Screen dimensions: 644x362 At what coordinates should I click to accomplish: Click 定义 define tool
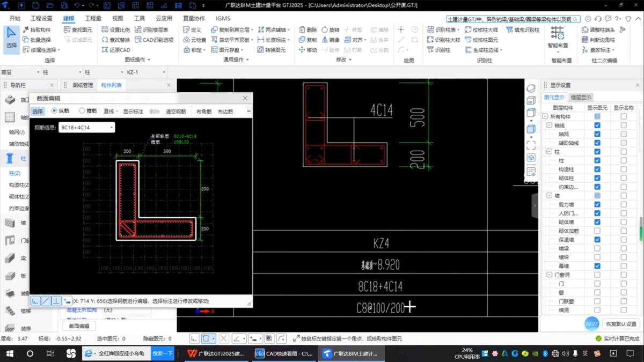pyautogui.click(x=192, y=30)
